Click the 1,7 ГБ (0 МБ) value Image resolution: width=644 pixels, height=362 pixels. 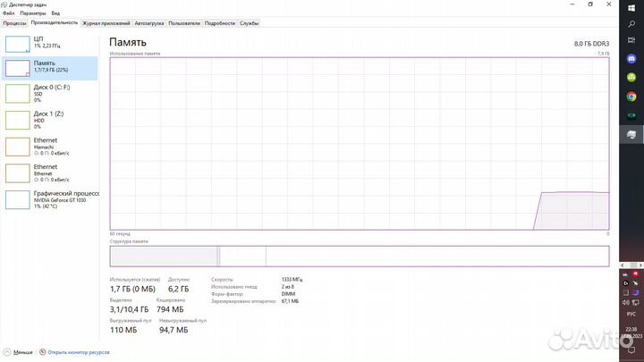(x=132, y=289)
